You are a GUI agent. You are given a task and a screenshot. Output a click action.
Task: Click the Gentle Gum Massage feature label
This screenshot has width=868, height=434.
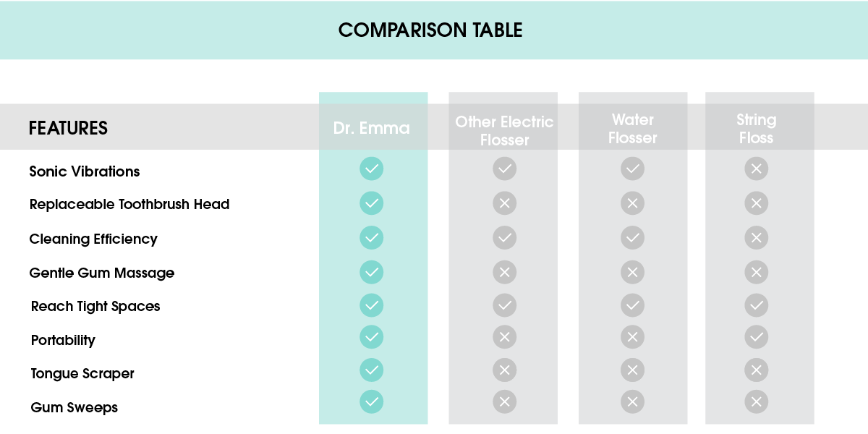(x=102, y=273)
